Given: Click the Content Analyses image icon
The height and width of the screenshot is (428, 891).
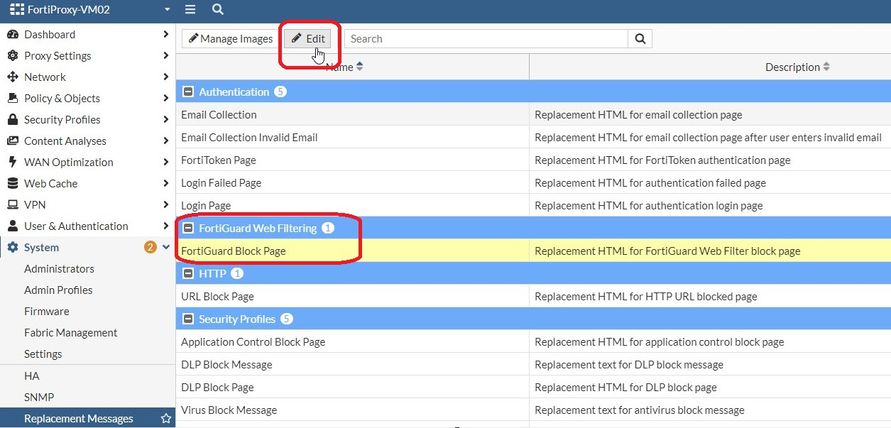Looking at the screenshot, I should [13, 141].
